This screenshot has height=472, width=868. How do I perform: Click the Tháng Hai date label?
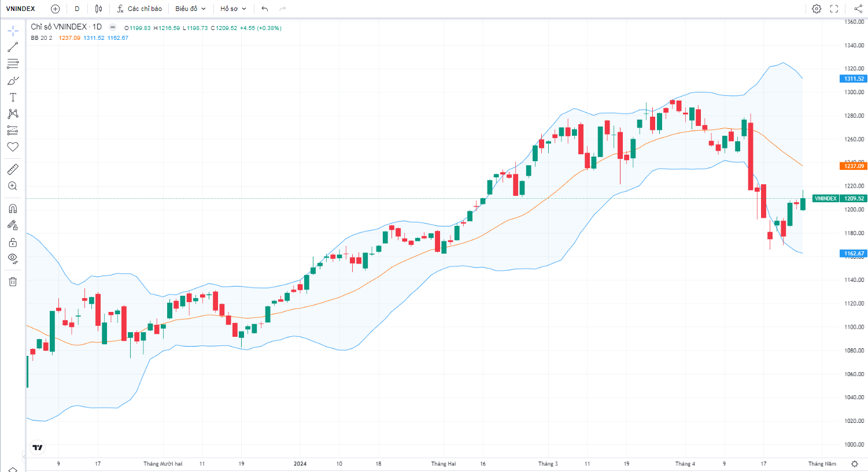[x=444, y=464]
